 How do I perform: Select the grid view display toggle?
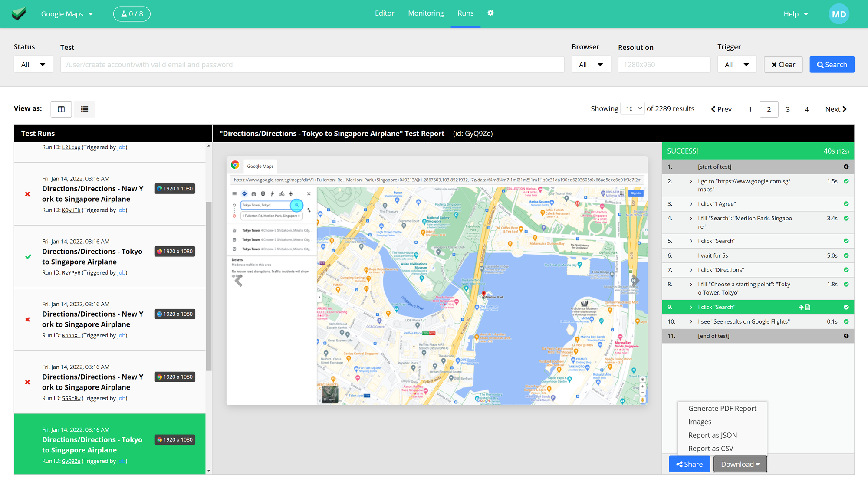tap(61, 108)
